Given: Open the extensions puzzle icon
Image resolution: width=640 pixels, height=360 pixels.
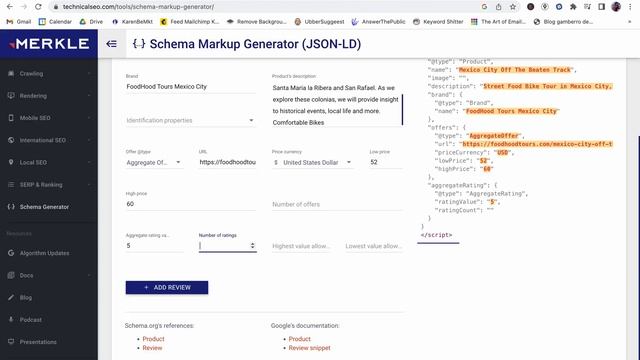Looking at the screenshot, I should pyautogui.click(x=573, y=7).
